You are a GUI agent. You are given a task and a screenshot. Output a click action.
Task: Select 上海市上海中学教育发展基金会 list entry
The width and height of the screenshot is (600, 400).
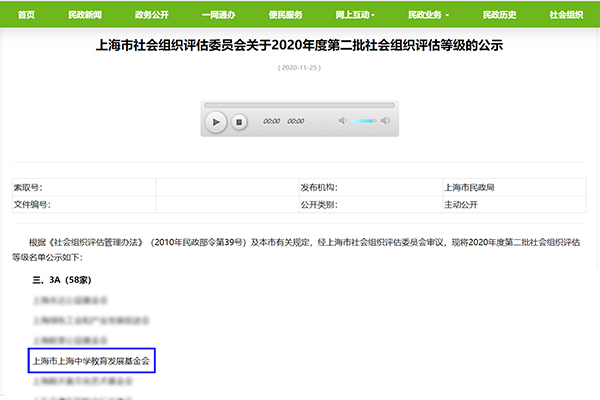(91, 361)
